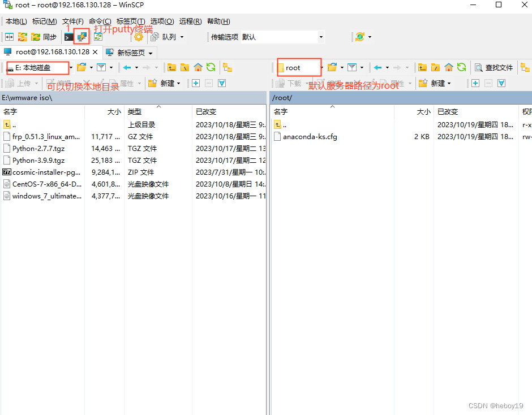Click the local open directory folder icon
The width and height of the screenshot is (532, 415).
(81, 67)
